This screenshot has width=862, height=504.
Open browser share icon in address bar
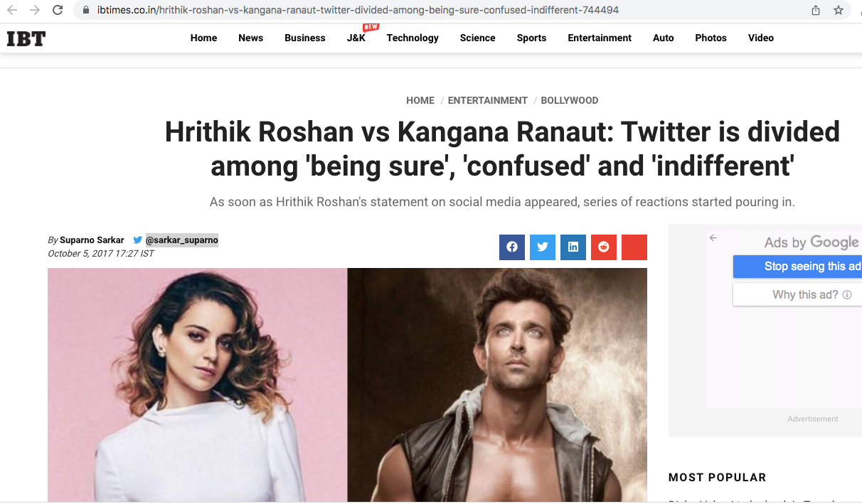pos(816,10)
